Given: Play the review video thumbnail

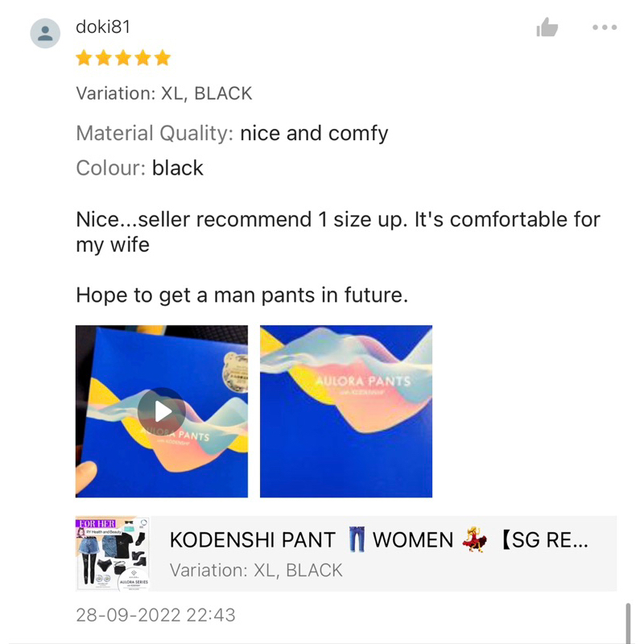Looking at the screenshot, I should (x=162, y=411).
